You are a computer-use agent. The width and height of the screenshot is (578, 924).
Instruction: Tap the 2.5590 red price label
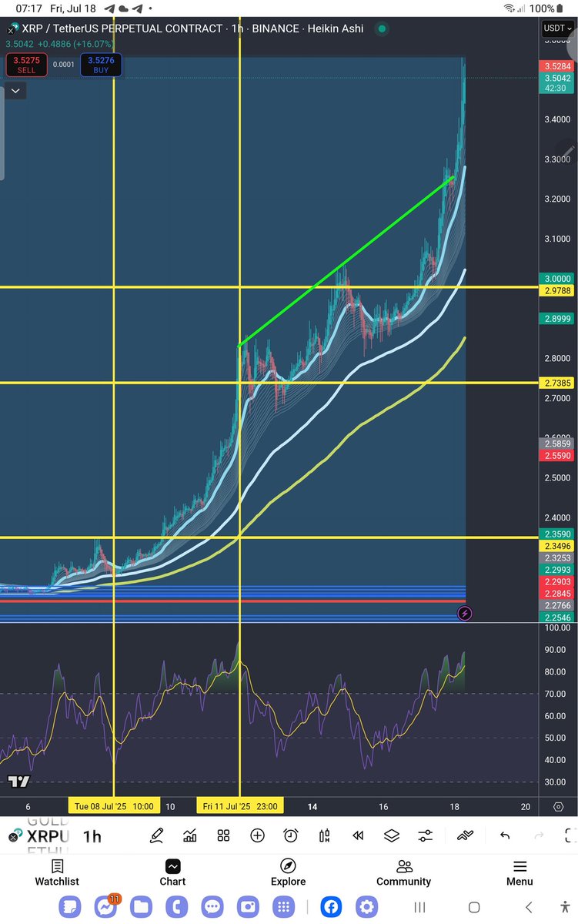click(x=556, y=456)
